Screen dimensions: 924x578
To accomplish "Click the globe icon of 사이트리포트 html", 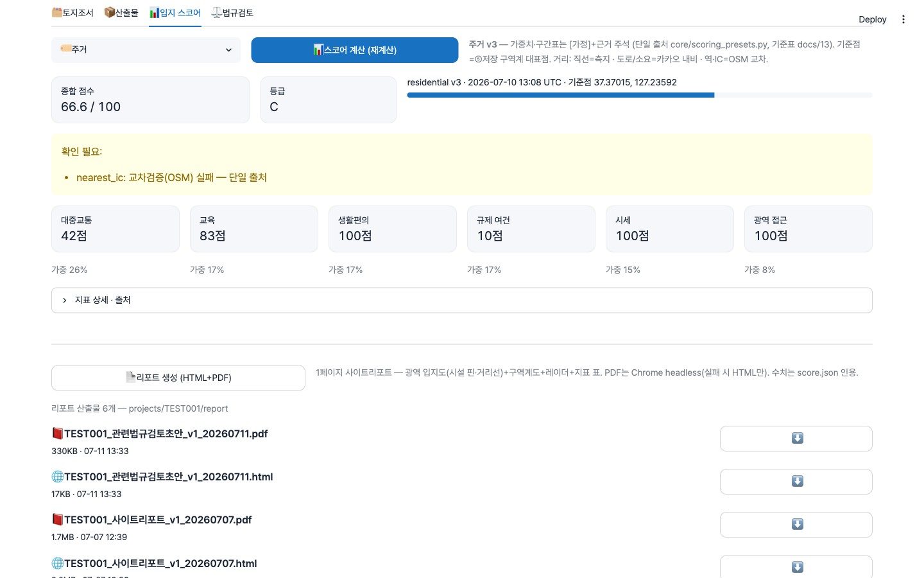I will (58, 563).
